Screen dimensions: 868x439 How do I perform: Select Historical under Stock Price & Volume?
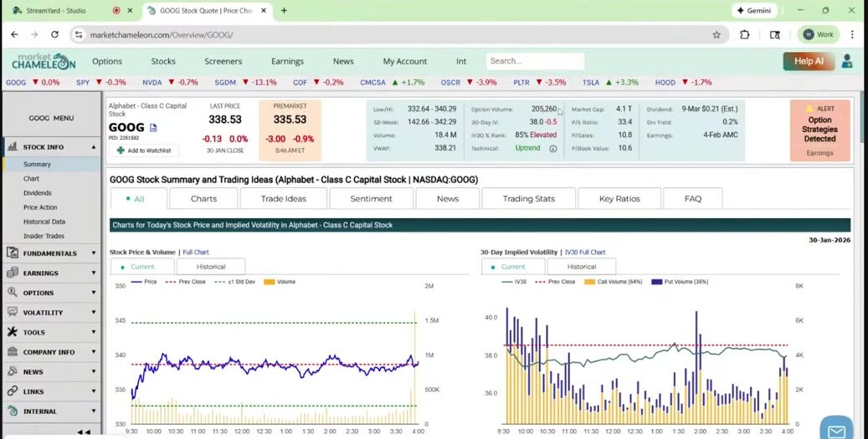tap(211, 267)
